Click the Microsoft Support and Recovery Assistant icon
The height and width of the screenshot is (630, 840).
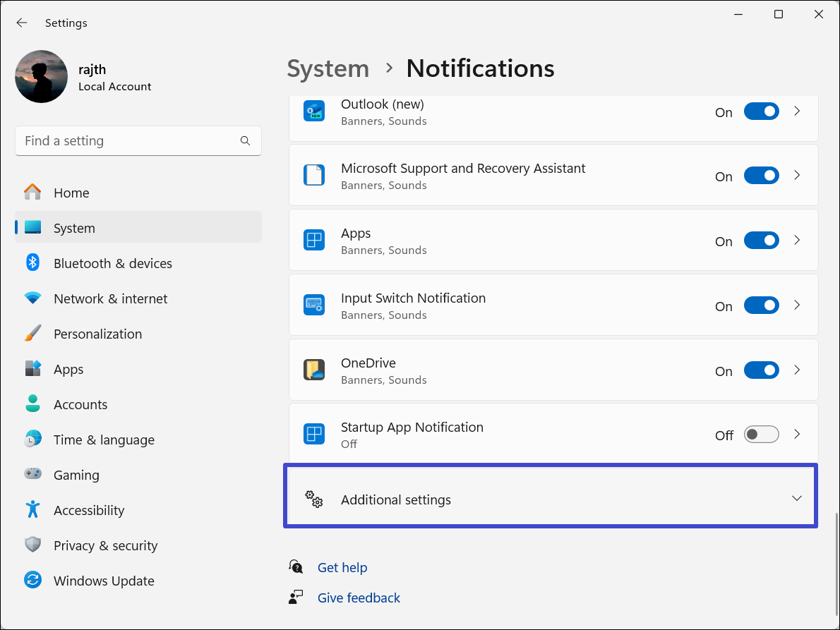[314, 176]
